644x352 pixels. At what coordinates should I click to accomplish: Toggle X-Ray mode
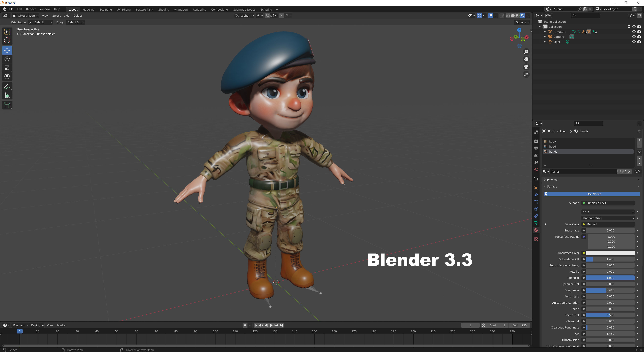point(501,15)
